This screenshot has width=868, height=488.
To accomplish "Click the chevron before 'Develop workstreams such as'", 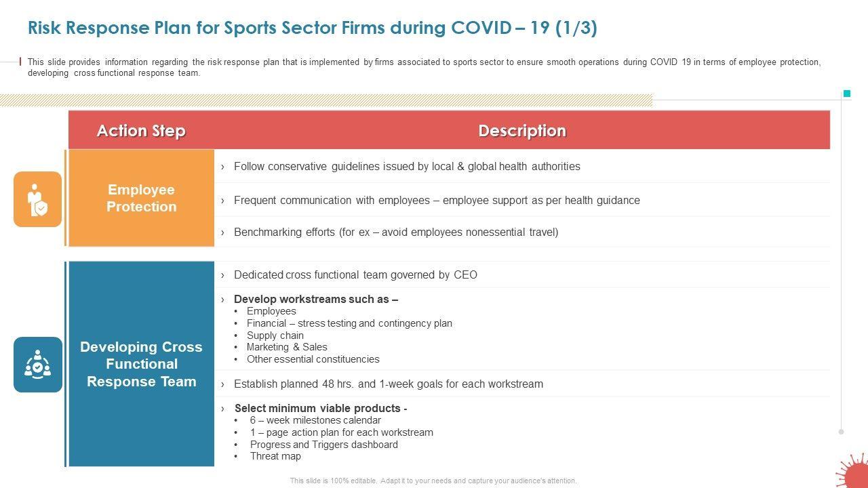I will coord(222,300).
